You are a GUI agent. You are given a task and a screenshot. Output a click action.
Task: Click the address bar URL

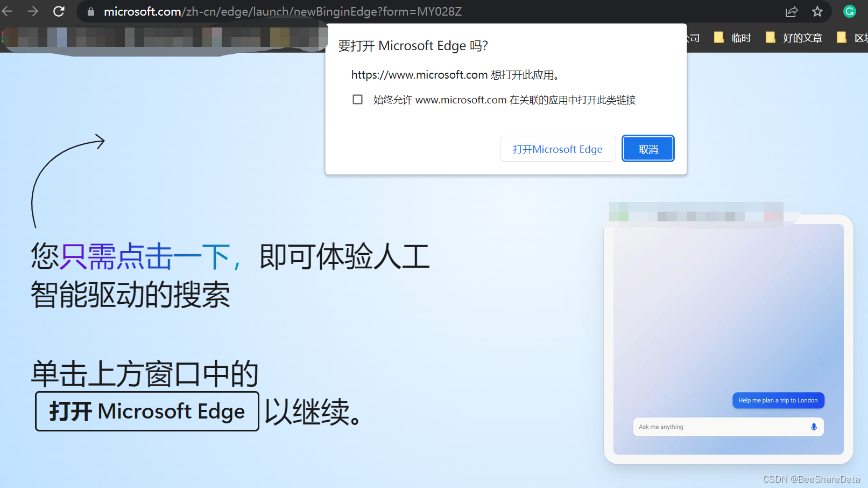tap(283, 11)
